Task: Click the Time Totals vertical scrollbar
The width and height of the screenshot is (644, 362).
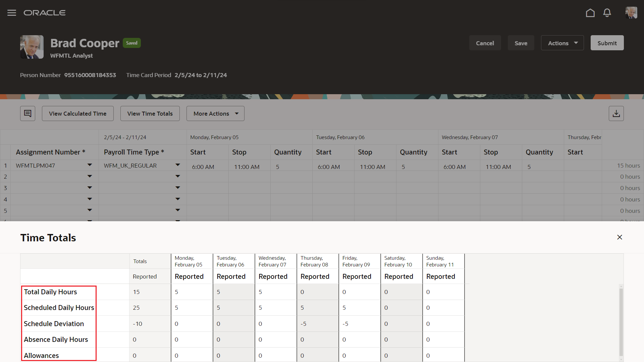Action: coord(621,323)
